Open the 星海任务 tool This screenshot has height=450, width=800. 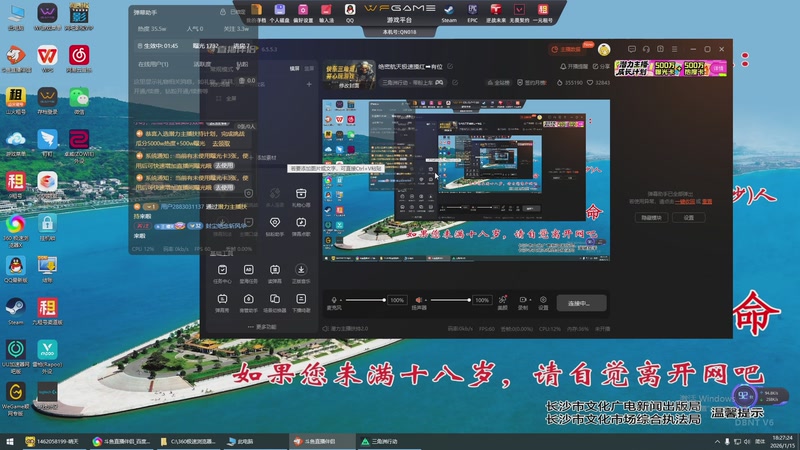click(x=248, y=273)
